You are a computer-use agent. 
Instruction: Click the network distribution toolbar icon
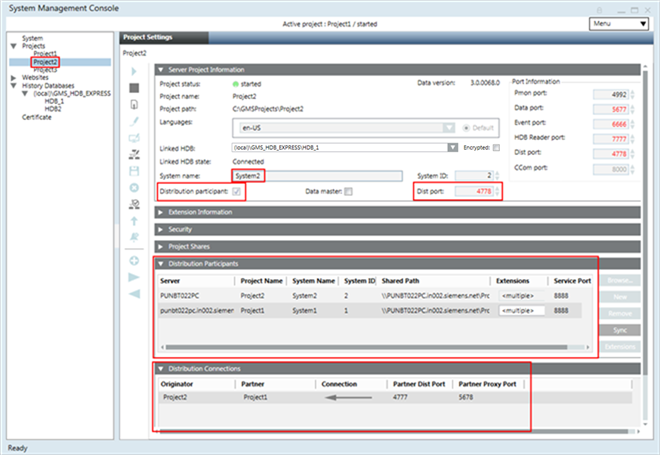click(x=134, y=154)
